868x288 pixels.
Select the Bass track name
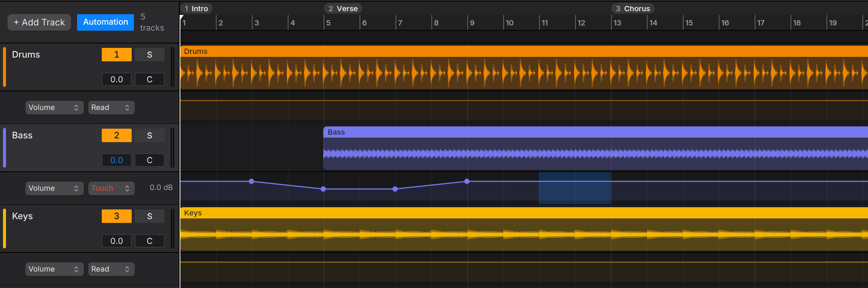tap(22, 135)
